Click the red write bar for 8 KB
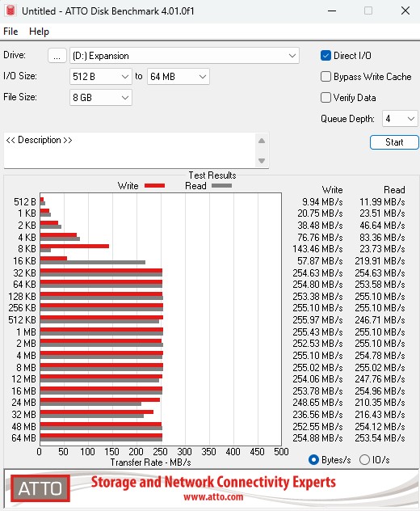This screenshot has height=511, width=420. coord(74,246)
